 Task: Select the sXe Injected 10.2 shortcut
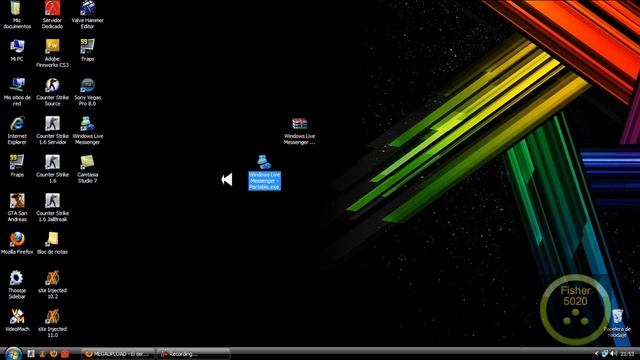click(52, 284)
